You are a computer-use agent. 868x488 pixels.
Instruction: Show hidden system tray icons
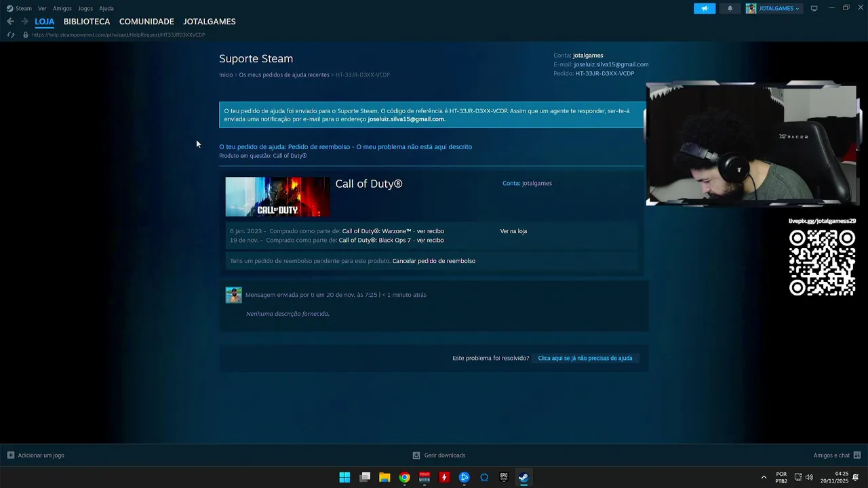(x=764, y=477)
